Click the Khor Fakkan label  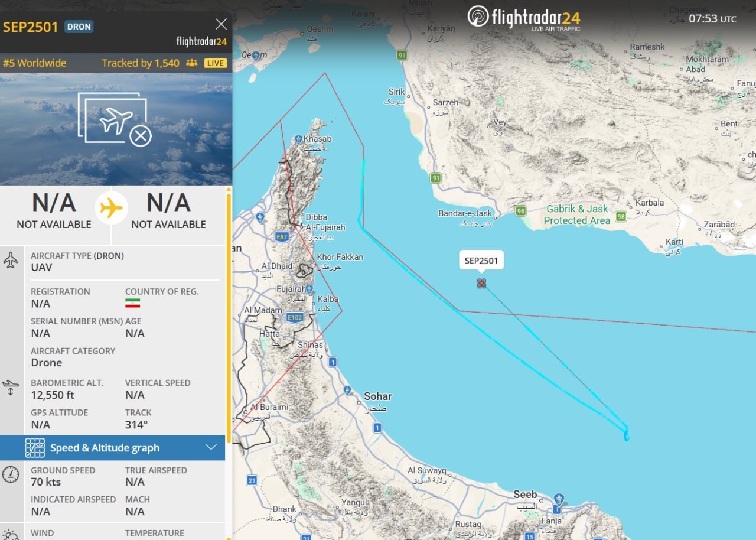click(340, 257)
